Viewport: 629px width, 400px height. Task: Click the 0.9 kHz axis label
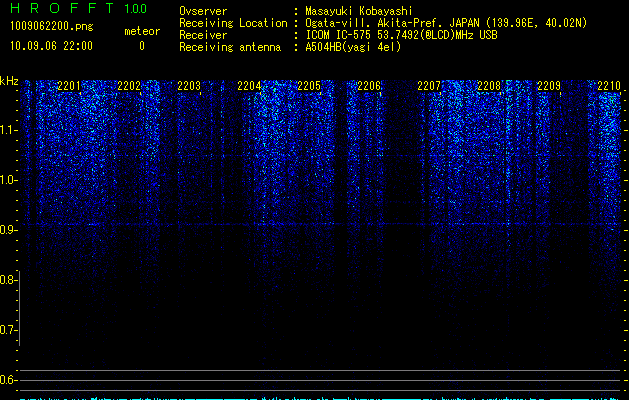pos(8,230)
